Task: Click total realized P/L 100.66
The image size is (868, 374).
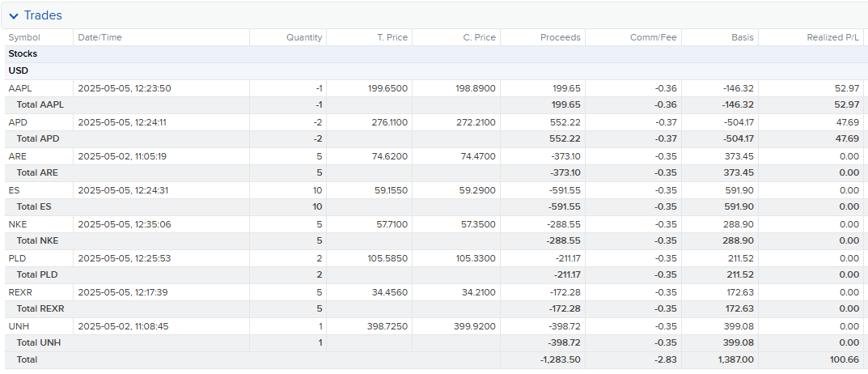Action: 846,359
